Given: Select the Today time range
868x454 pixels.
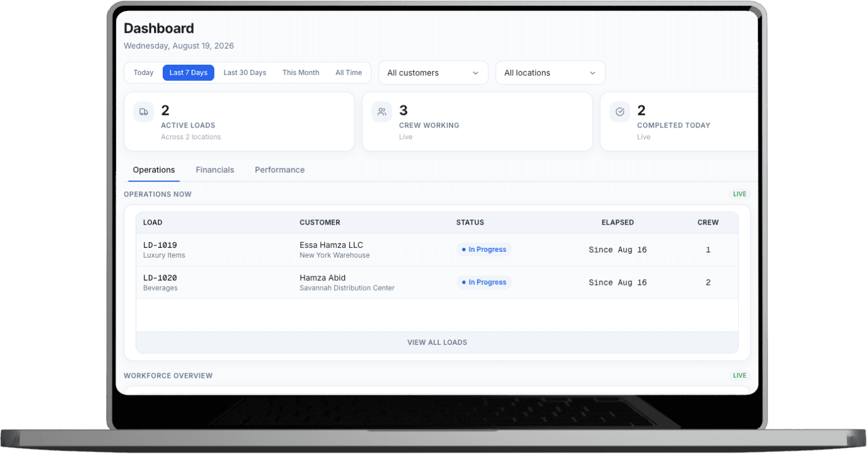Looking at the screenshot, I should [x=143, y=73].
